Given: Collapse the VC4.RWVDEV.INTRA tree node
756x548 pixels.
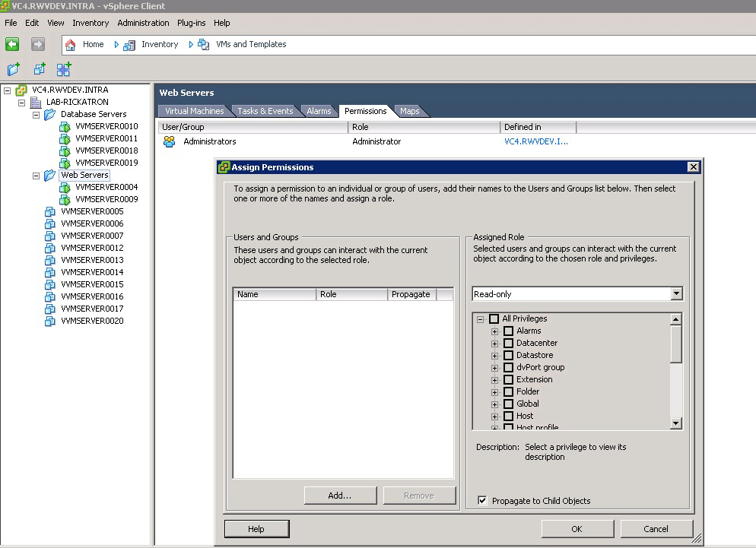Looking at the screenshot, I should click(8, 90).
